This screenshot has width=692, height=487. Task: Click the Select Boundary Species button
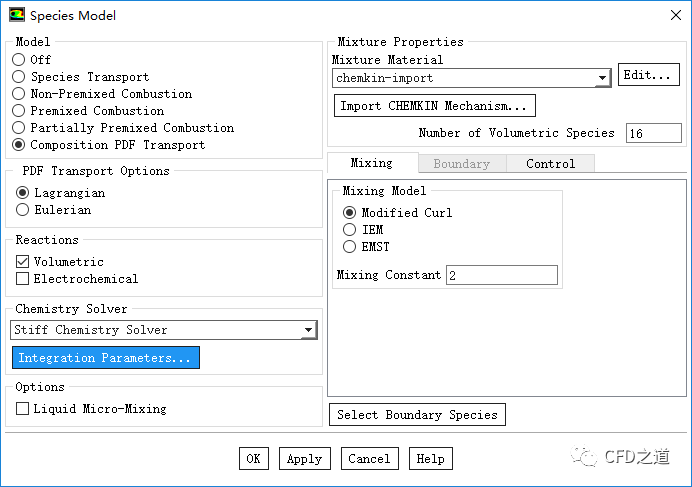point(417,415)
